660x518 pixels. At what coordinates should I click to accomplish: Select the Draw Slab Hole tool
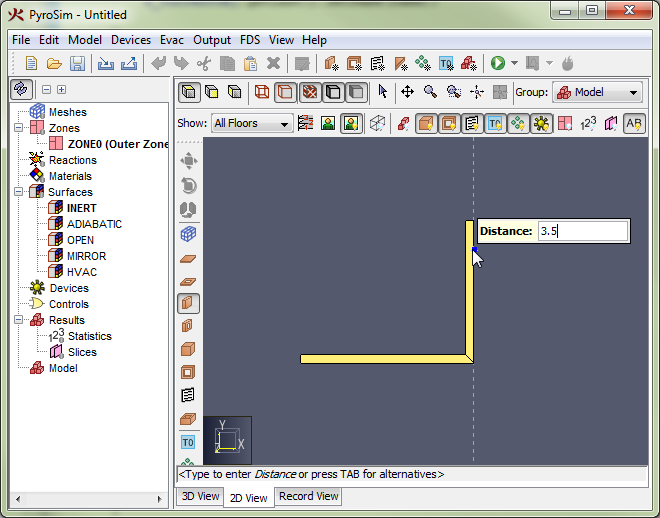pyautogui.click(x=188, y=281)
